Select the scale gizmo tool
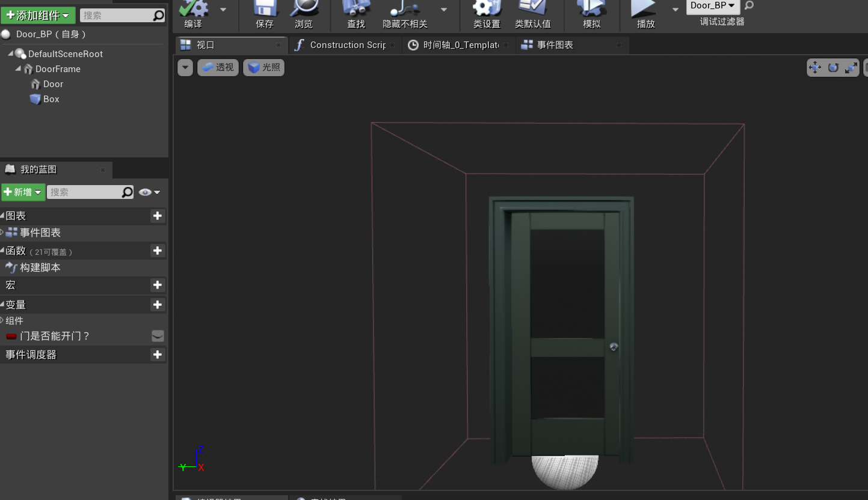The image size is (868, 500). point(851,68)
